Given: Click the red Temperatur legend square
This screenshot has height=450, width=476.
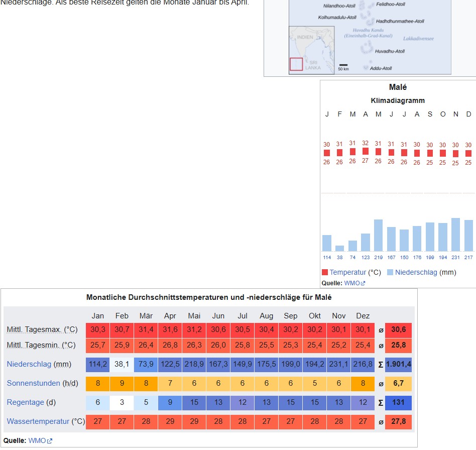Looking at the screenshot, I should pos(324,272).
